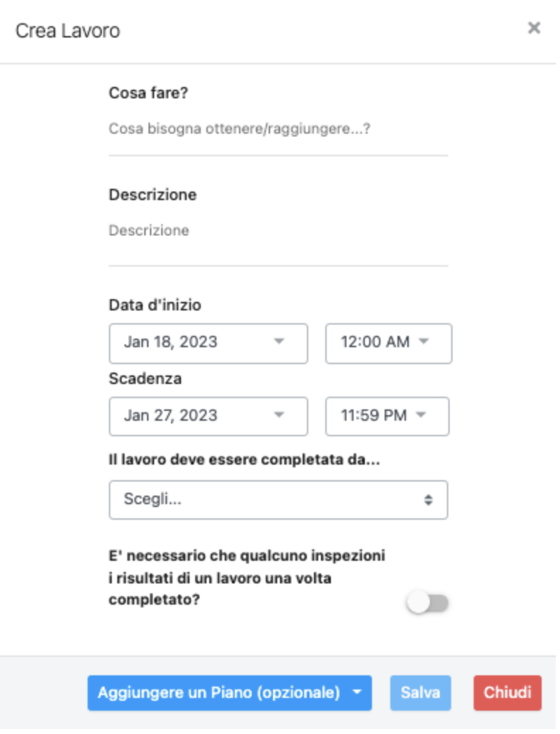This screenshot has height=734, width=560.
Task: Click the red Chiudi button
Action: pyautogui.click(x=507, y=692)
